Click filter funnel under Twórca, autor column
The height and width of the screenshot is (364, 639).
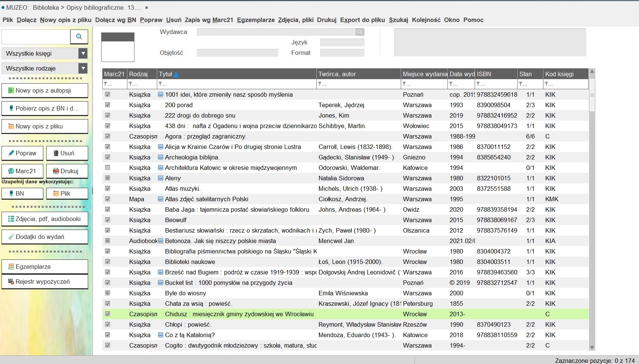(320, 84)
